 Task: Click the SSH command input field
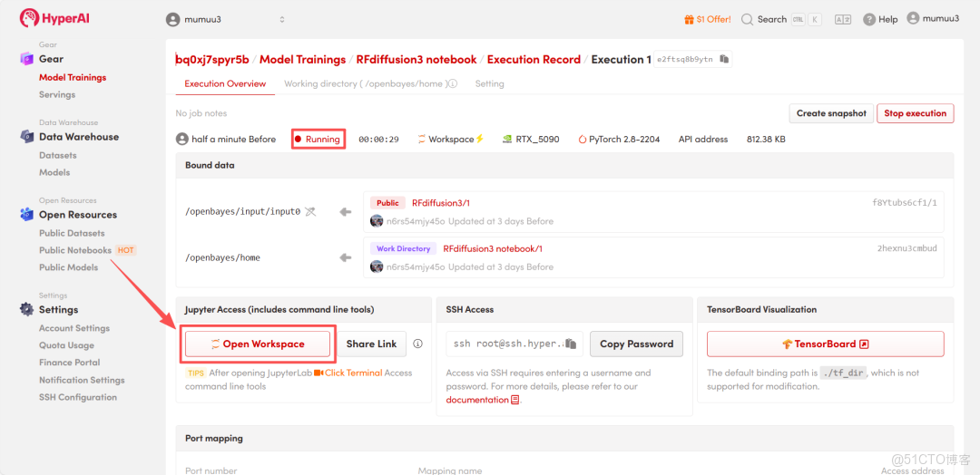coord(514,344)
